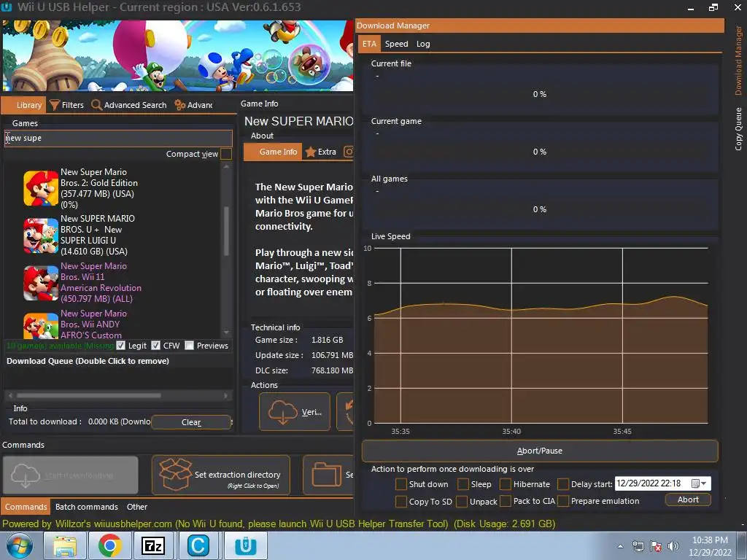
Task: Open the Delay start date picker dropdown
Action: pos(699,483)
